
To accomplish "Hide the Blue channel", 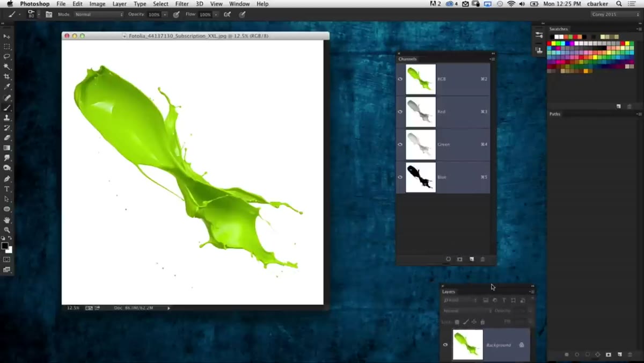I will [400, 177].
